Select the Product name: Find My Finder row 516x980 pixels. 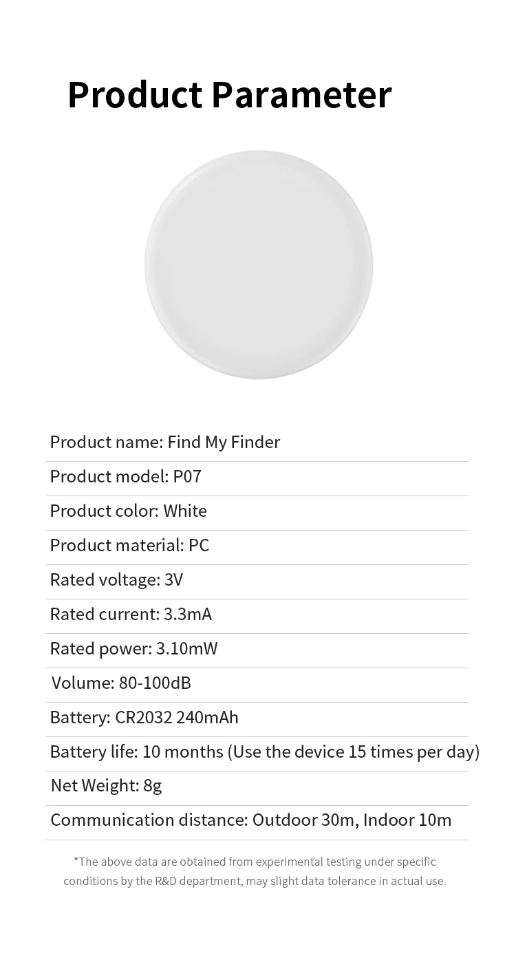(x=165, y=442)
